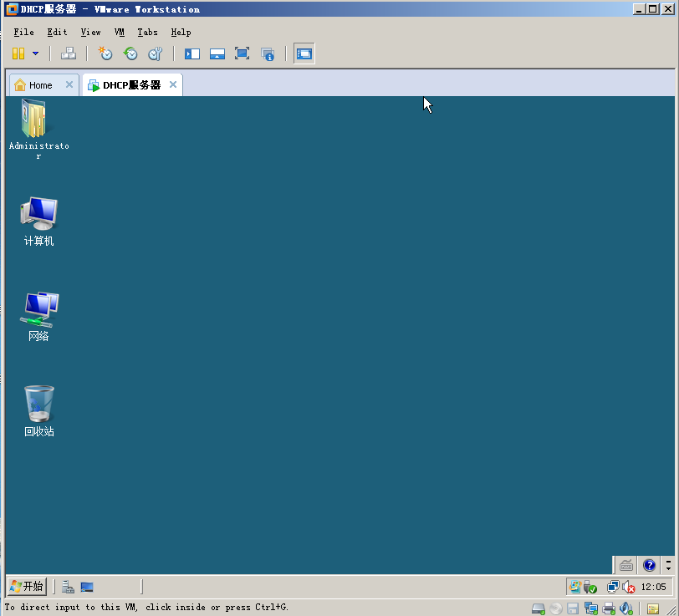
Task: Click the muted speaker tray icon
Action: 628,587
